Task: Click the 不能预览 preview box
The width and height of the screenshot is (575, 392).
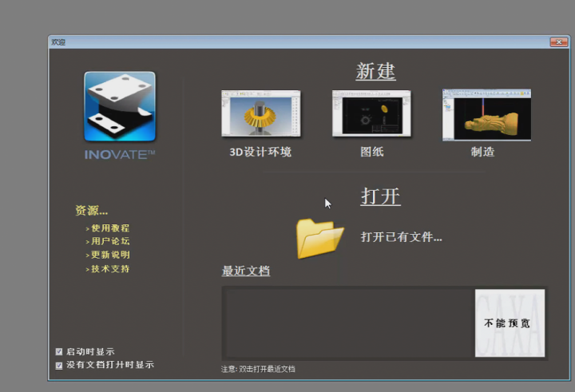Action: point(510,323)
